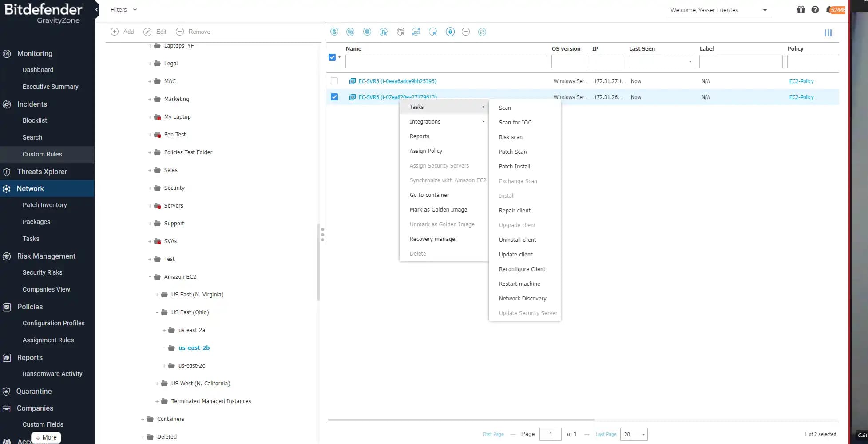This screenshot has width=868, height=444.
Task: Click the Tasks toolbar icon above the table
Action: coord(334,32)
